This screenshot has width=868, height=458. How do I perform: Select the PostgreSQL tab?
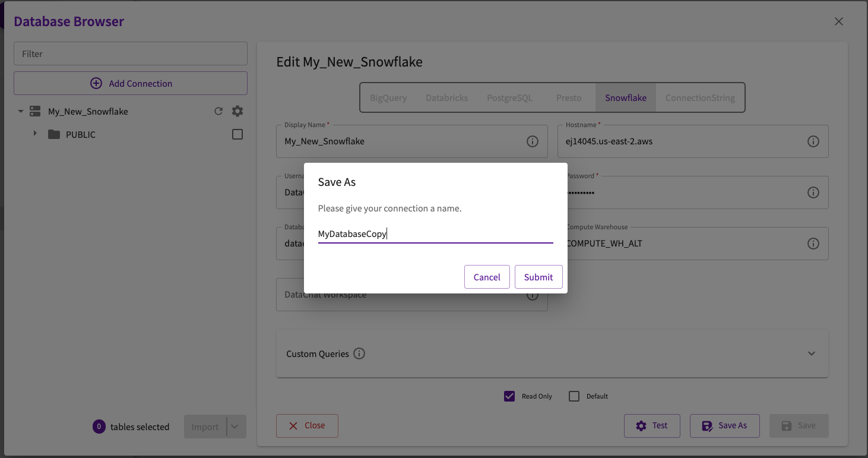509,98
